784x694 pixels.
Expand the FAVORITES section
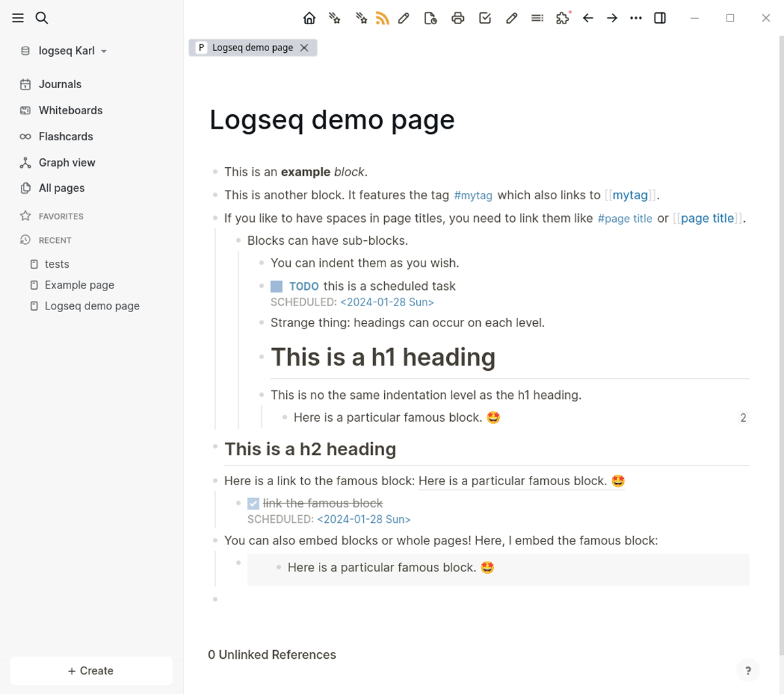point(62,216)
